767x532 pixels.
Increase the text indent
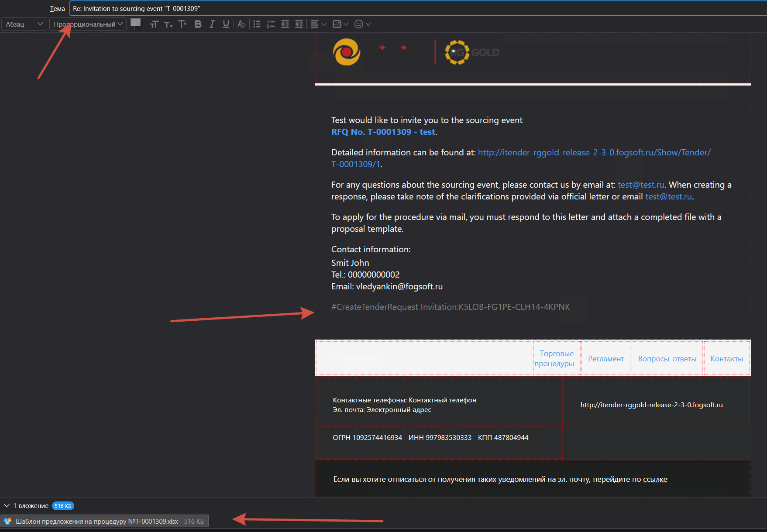pyautogui.click(x=299, y=24)
